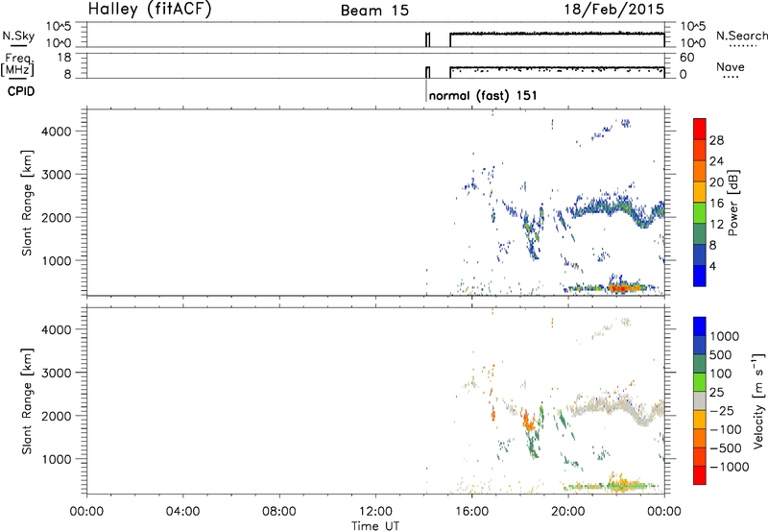The height and width of the screenshot is (532, 768).
Task: Click the '500' tick on Velocity scale
Action: (721, 355)
